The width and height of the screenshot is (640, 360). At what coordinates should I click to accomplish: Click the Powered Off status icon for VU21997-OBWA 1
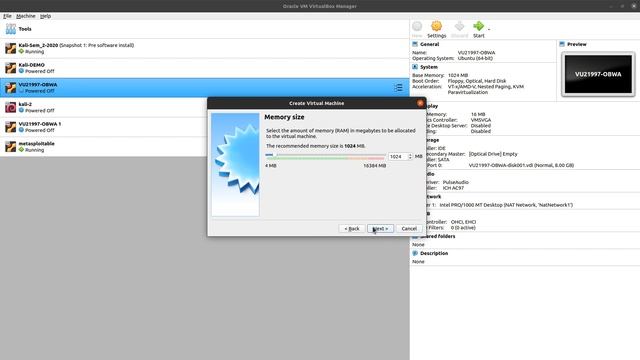[x=21, y=130]
